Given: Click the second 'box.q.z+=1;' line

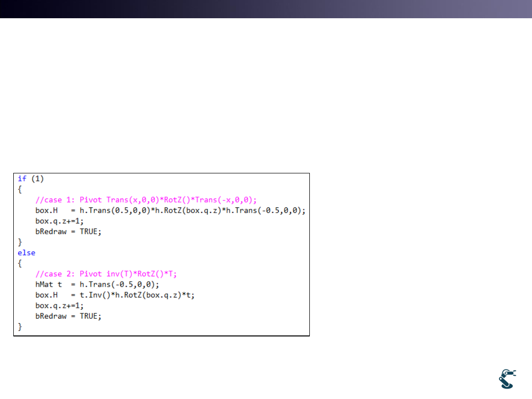Looking at the screenshot, I should pyautogui.click(x=59, y=305).
